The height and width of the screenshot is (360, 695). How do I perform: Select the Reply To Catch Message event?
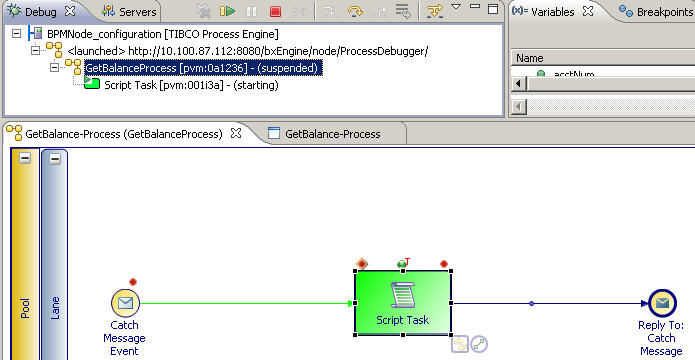(x=662, y=304)
